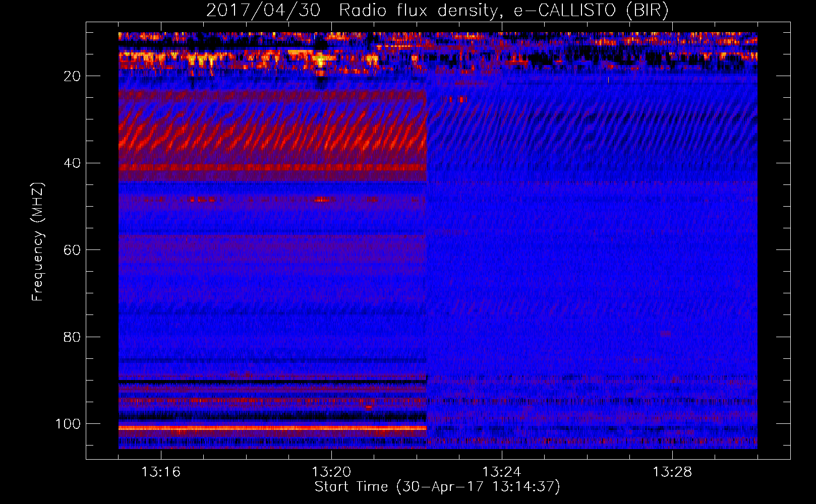Click the 80 MHz frequency tick label

[x=72, y=337]
